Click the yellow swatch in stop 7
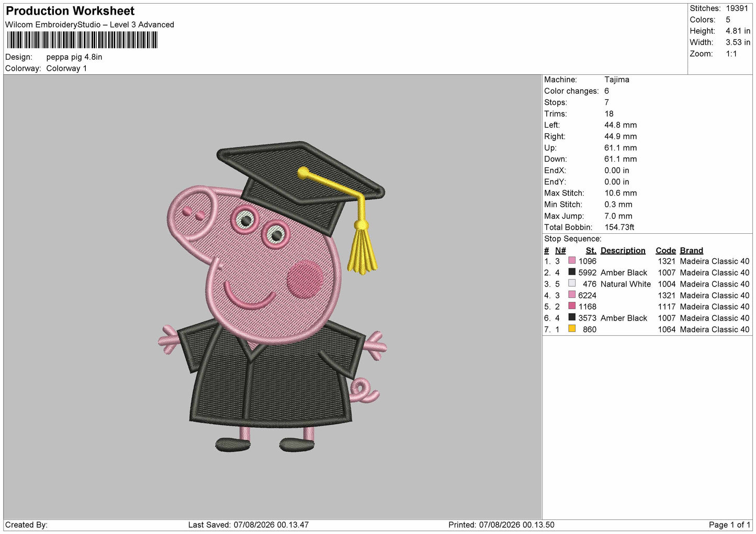Image resolution: width=756 pixels, height=534 pixels. 572,329
